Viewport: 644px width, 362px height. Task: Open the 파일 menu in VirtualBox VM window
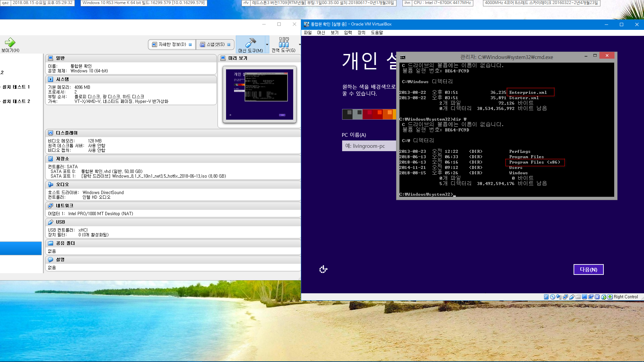point(308,33)
